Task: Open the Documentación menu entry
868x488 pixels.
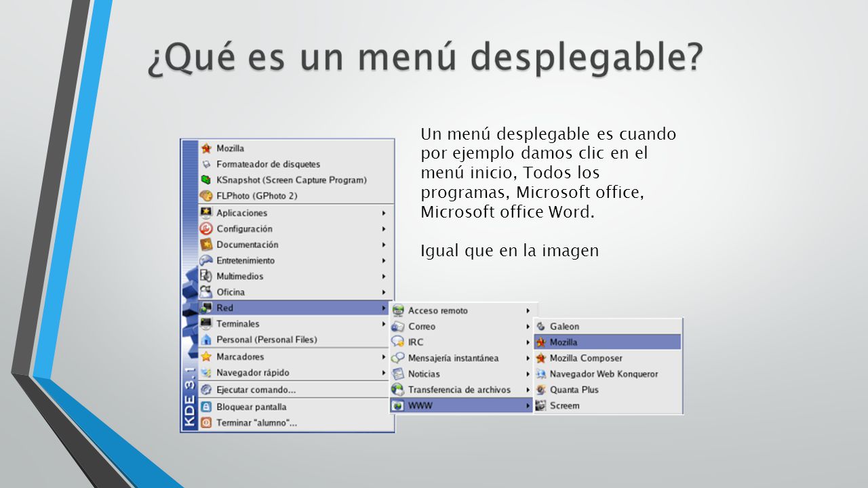Action: coord(295,245)
